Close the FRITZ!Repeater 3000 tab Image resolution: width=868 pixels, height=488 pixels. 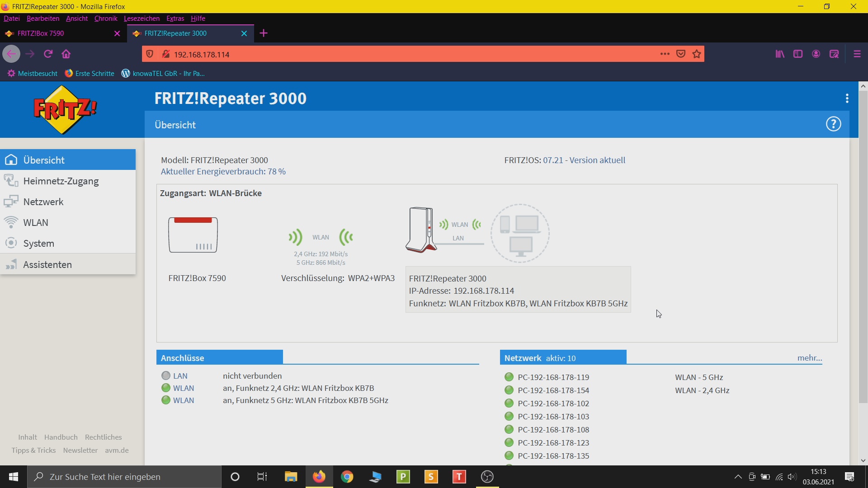tap(244, 33)
